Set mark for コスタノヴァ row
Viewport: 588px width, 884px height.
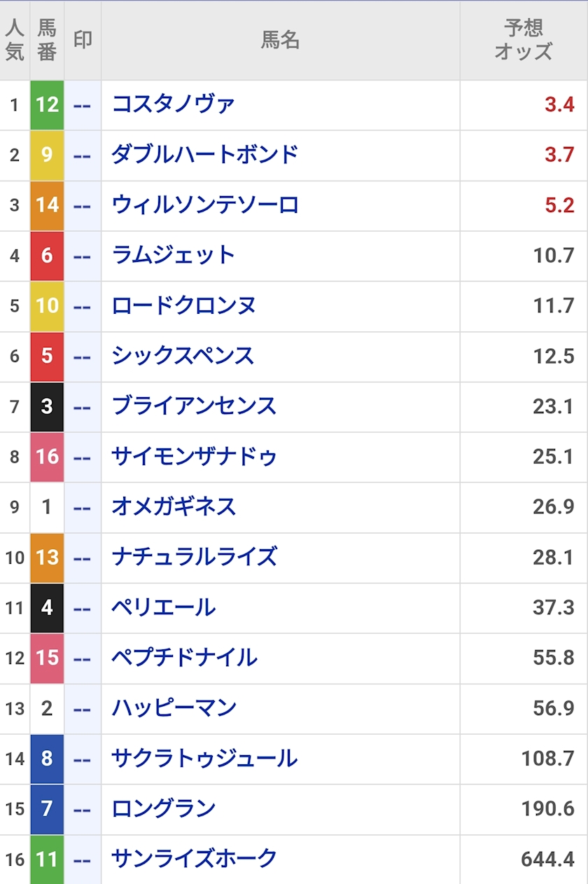[x=83, y=105]
